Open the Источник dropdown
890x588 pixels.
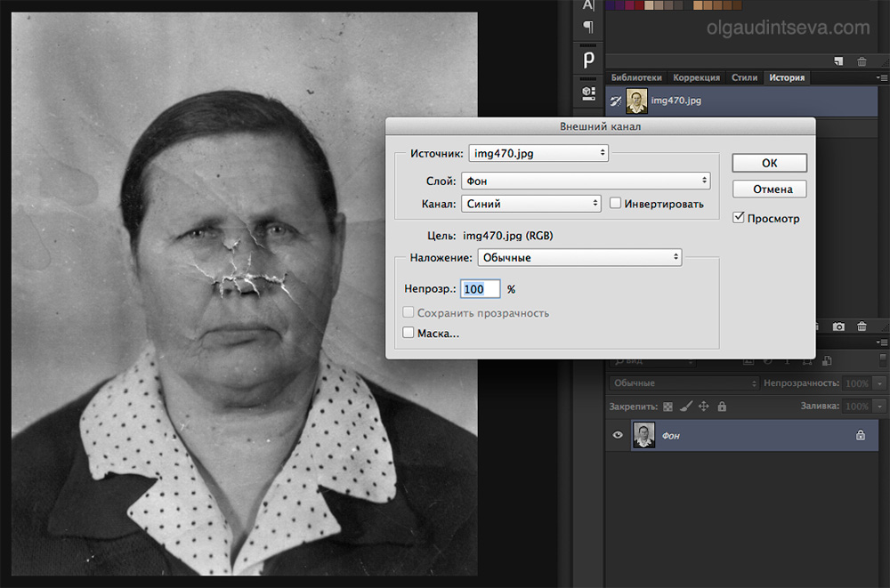538,153
